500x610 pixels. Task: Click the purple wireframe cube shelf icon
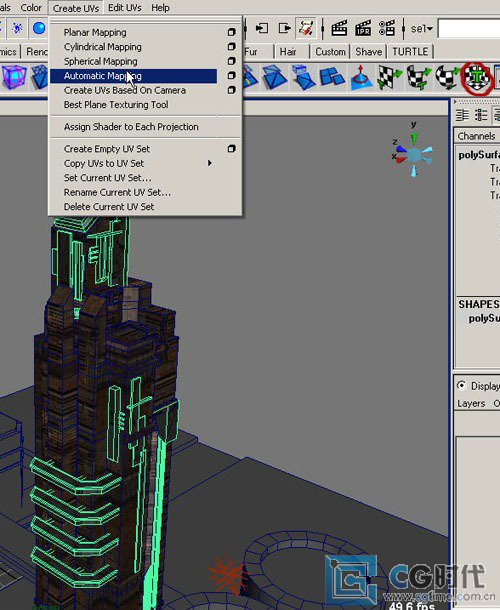pyautogui.click(x=14, y=77)
